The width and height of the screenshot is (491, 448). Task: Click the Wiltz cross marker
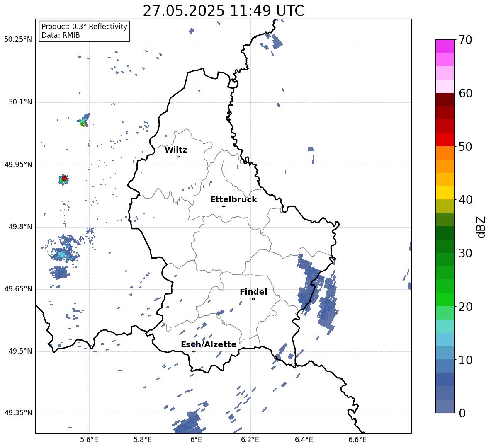178,157
